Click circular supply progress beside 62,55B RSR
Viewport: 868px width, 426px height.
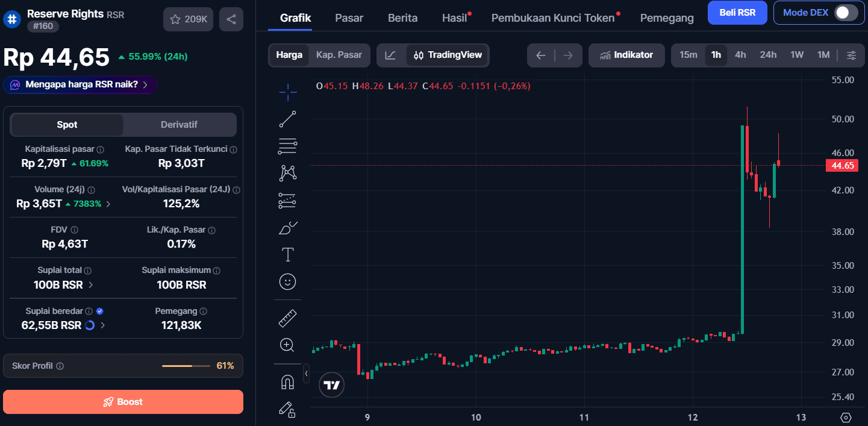[90, 325]
